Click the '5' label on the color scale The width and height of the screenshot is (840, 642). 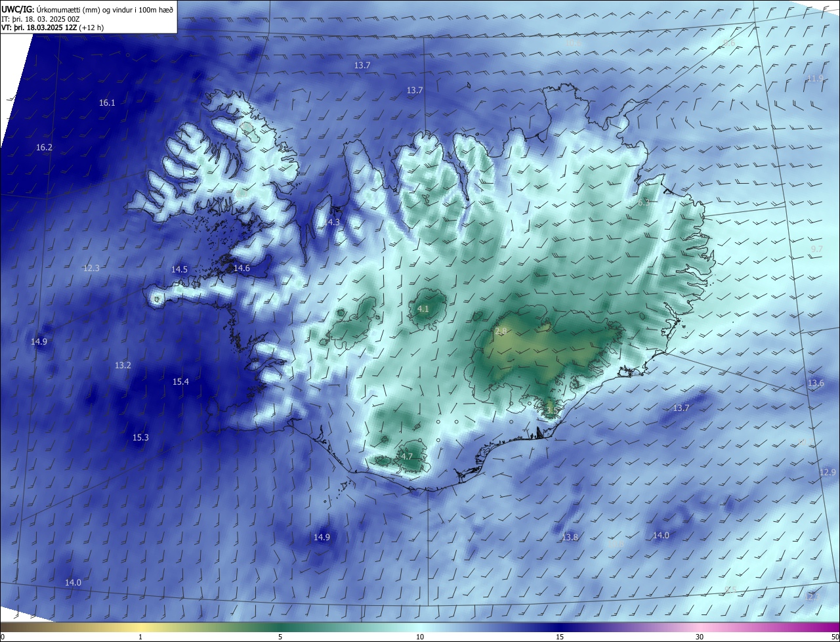click(x=280, y=637)
